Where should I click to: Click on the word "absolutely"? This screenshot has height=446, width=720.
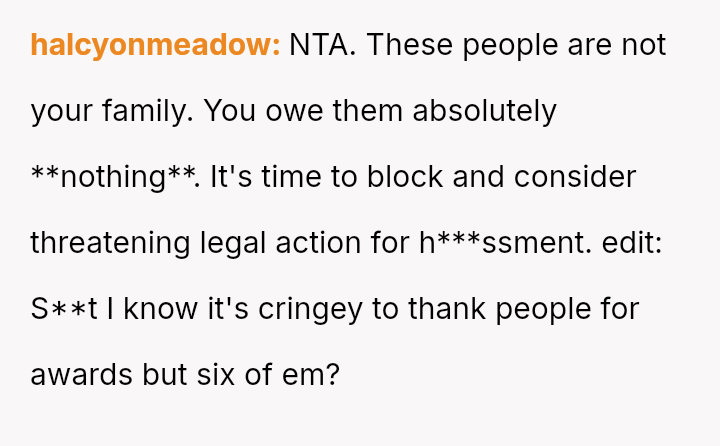pyautogui.click(x=484, y=111)
